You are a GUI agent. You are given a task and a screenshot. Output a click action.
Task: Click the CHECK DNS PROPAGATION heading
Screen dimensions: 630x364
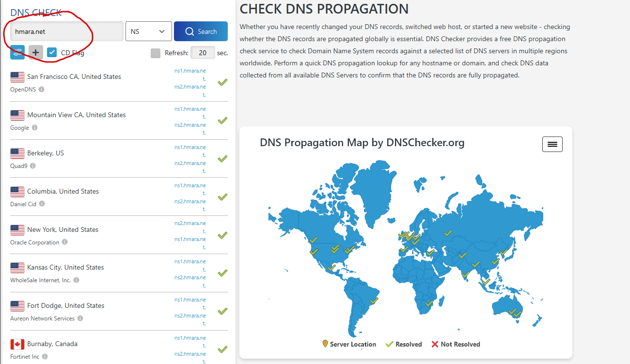[x=324, y=9]
